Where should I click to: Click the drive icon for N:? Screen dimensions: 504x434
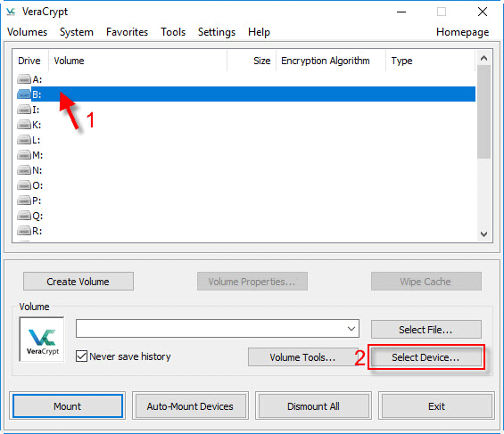(x=24, y=170)
